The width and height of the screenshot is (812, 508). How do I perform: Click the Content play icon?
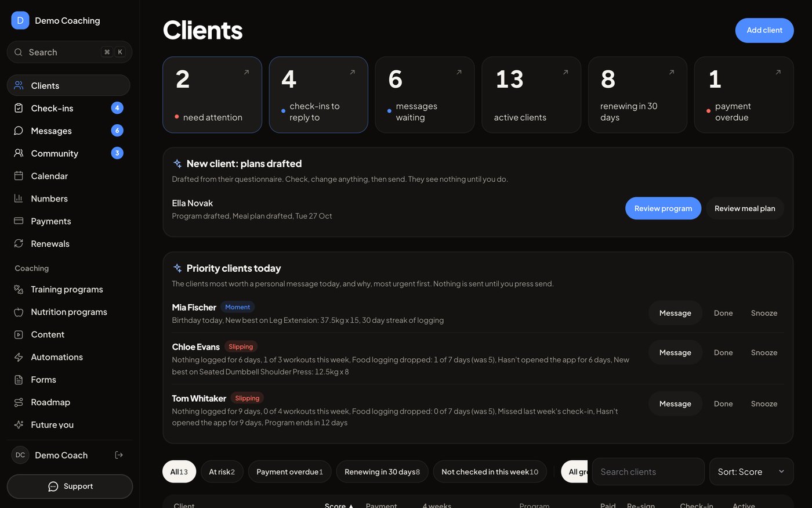(x=19, y=334)
